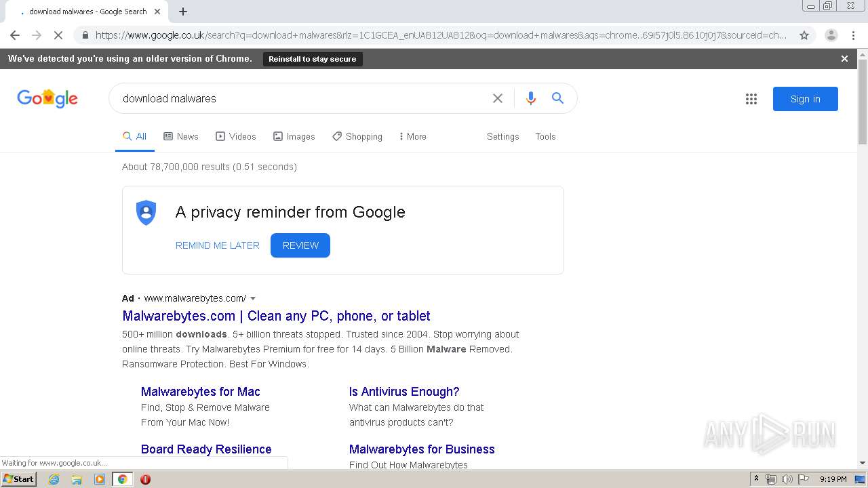Click Reinstall to stay secure button
The height and width of the screenshot is (488, 868).
point(313,59)
